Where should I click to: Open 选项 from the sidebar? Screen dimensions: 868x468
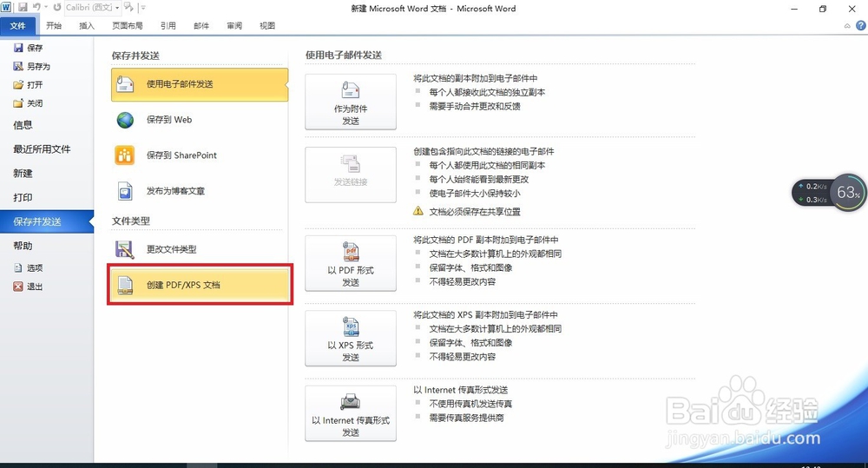point(35,268)
